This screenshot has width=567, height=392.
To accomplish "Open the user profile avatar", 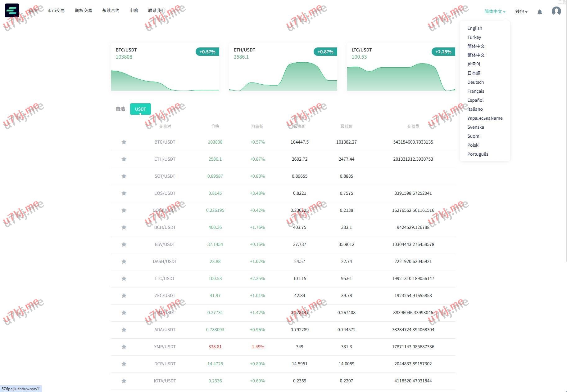I will (x=556, y=11).
